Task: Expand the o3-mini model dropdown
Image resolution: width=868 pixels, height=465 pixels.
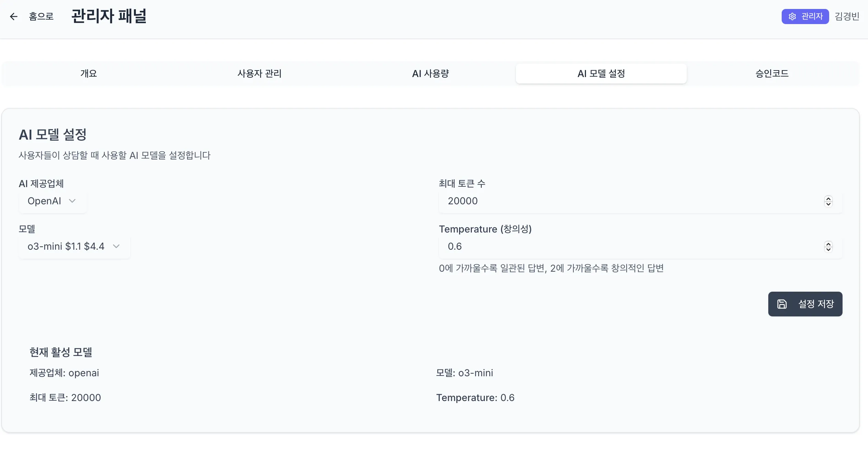Action: click(74, 246)
